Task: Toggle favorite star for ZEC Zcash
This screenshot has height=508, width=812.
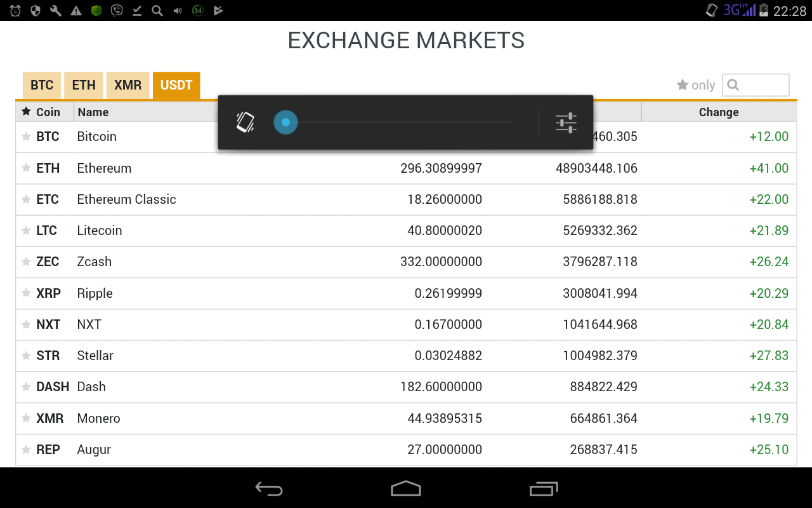Action: (26, 262)
